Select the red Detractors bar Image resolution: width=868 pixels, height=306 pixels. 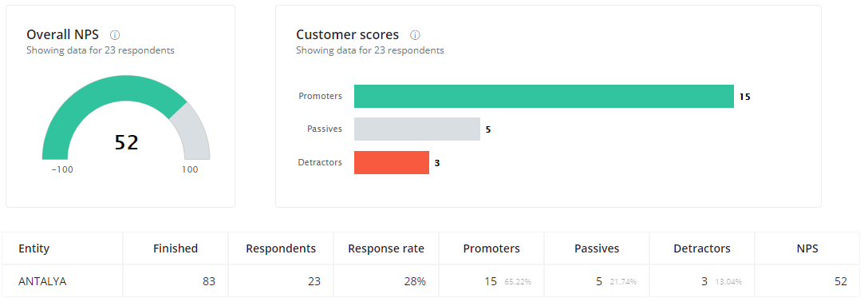tap(392, 162)
